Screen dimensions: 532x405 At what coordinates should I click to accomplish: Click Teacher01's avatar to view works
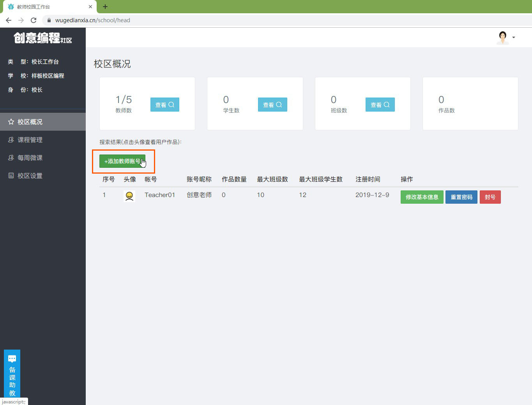129,195
